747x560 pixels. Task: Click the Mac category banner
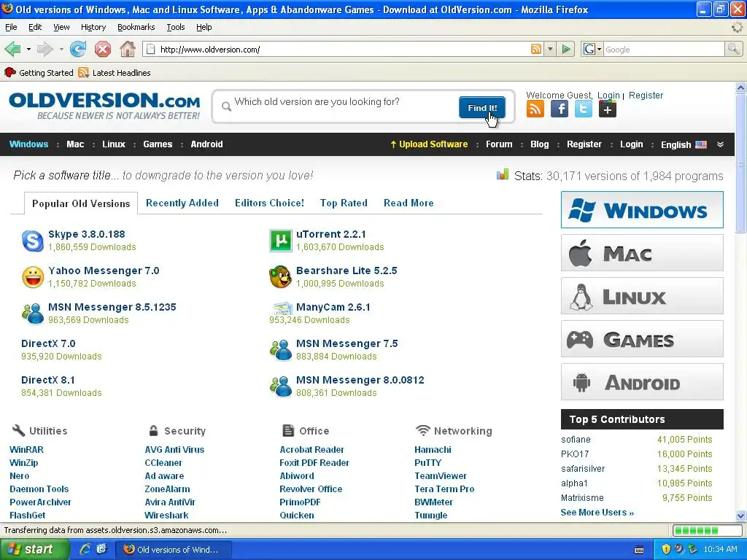click(642, 253)
